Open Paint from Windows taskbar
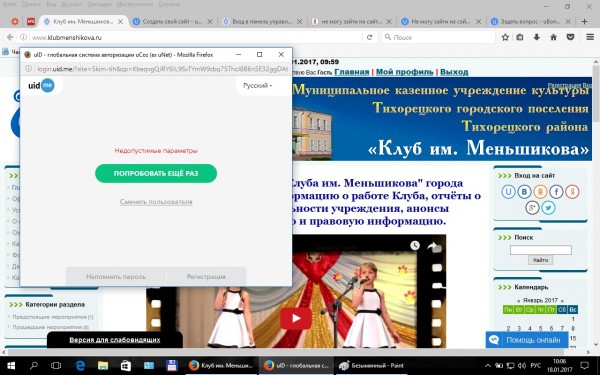This screenshot has width=600, height=375. 372,365
